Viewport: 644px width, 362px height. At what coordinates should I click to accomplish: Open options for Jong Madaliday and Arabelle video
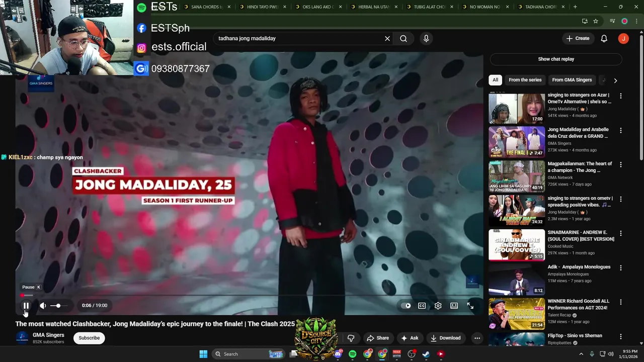[x=621, y=130]
